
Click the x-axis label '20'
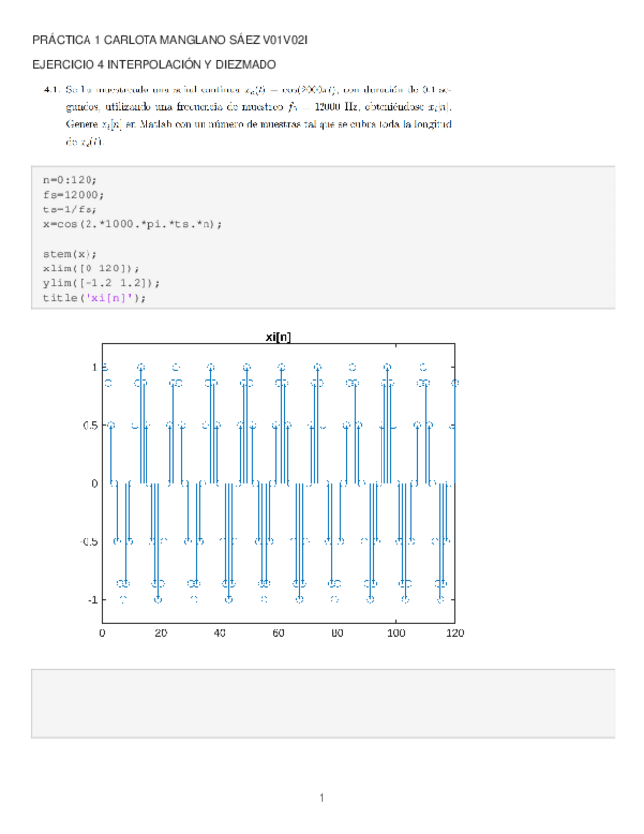coord(161,633)
